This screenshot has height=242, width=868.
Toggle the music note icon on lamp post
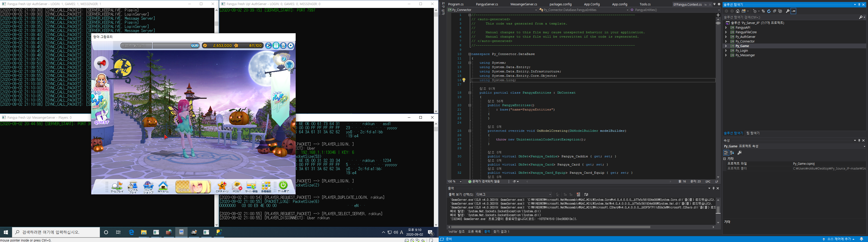284,59
